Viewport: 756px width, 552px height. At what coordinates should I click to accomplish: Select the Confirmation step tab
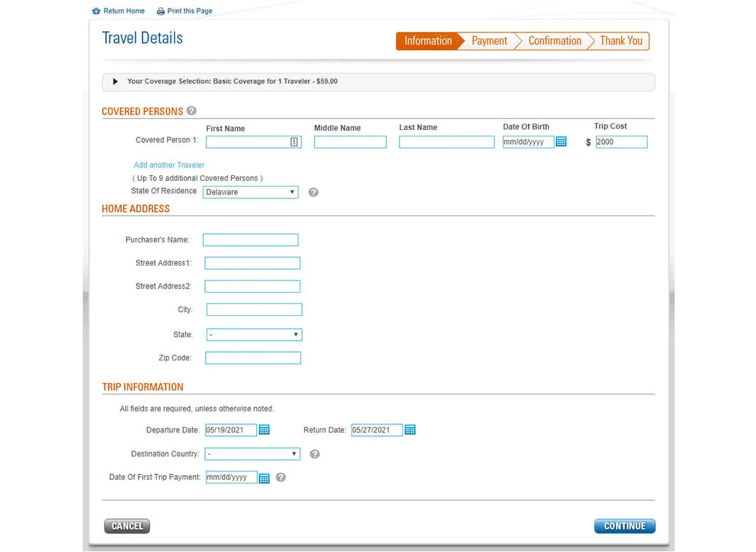554,41
